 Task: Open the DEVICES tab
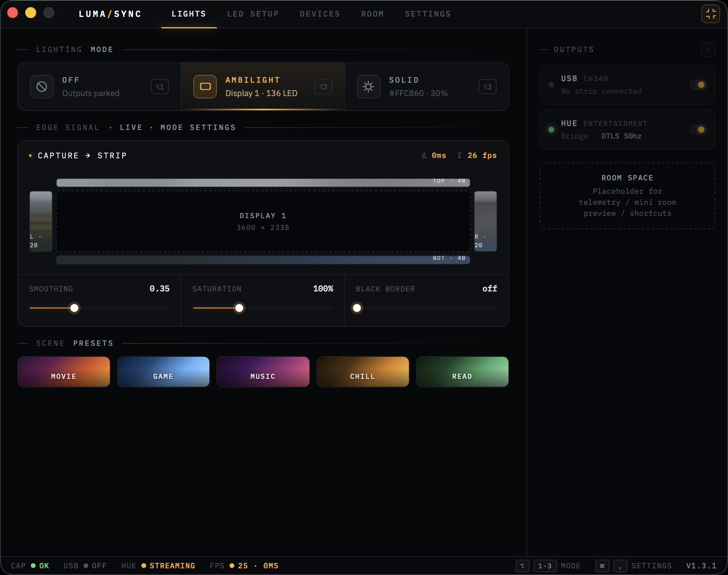(320, 14)
